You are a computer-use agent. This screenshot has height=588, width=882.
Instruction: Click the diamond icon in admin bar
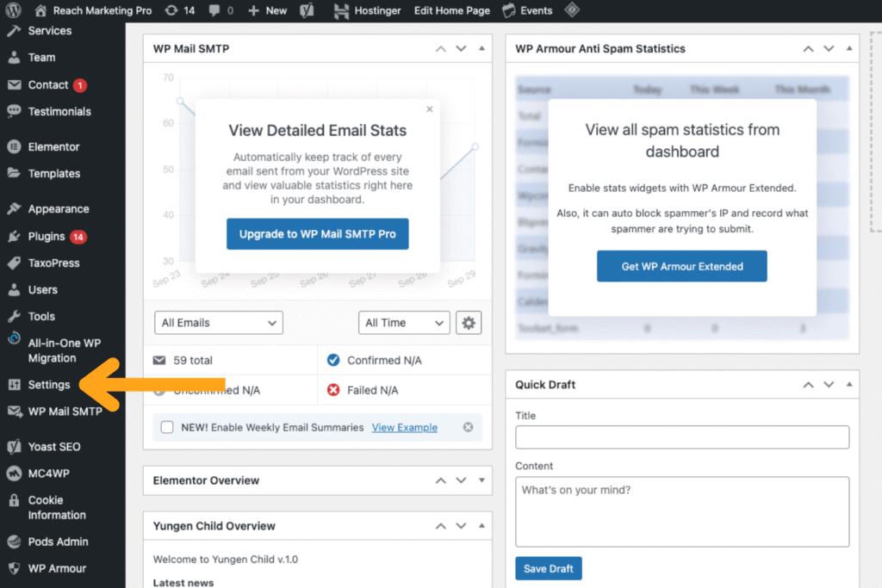pos(572,9)
